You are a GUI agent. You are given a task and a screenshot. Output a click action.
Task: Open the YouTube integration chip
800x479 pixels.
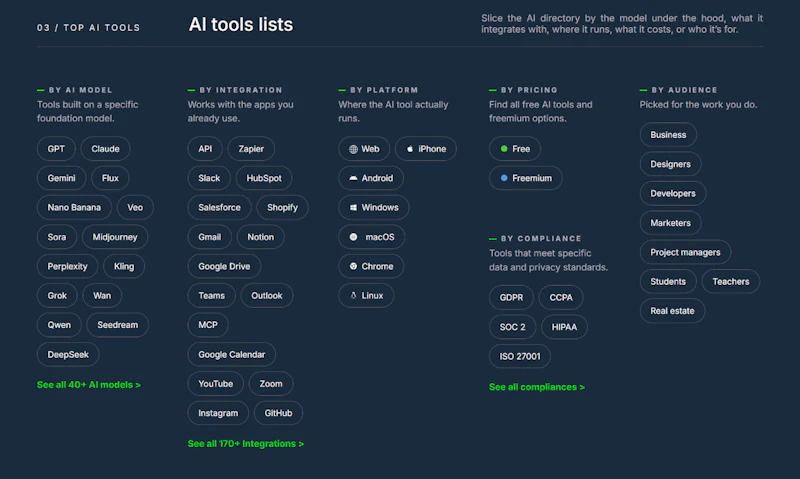click(215, 384)
